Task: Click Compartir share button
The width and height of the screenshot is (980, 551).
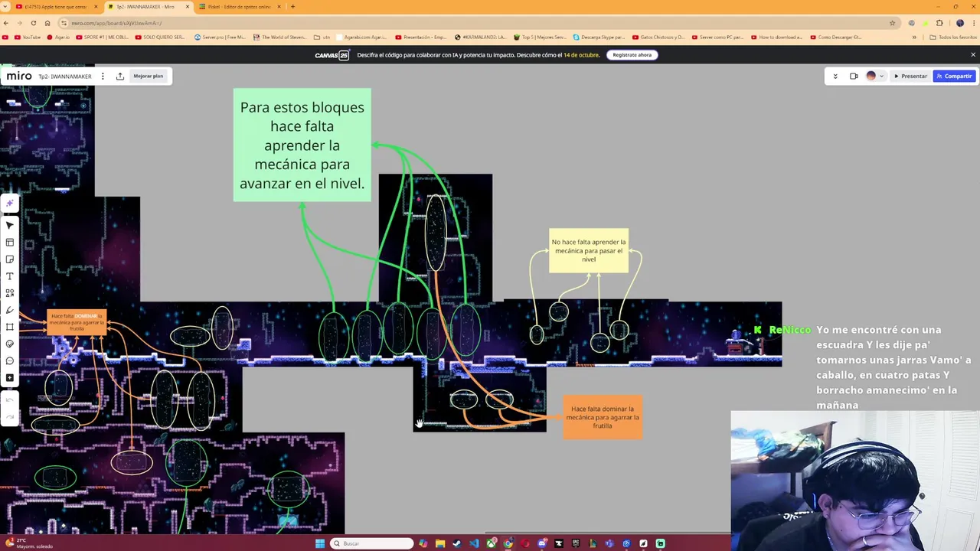Action: (954, 76)
